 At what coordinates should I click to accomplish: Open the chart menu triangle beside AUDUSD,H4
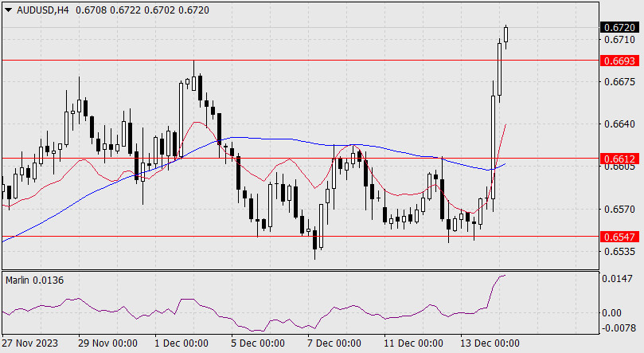pyautogui.click(x=8, y=10)
